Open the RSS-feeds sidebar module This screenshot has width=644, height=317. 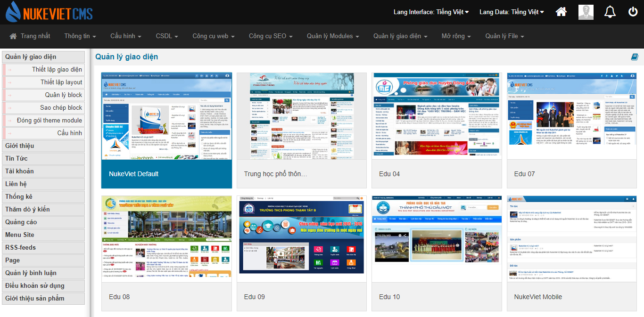tap(43, 248)
